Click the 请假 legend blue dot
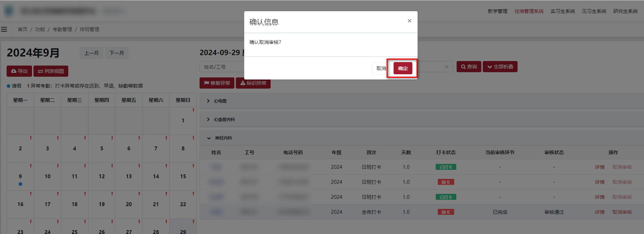 tap(8, 86)
